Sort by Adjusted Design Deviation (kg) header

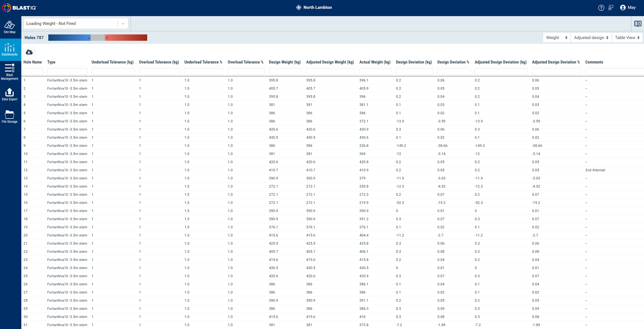[500, 62]
